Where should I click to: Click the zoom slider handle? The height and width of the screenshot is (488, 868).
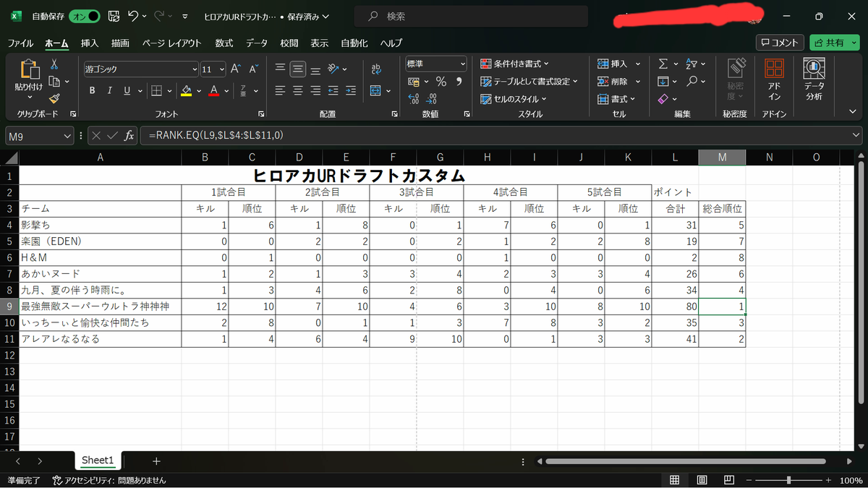[x=788, y=480]
